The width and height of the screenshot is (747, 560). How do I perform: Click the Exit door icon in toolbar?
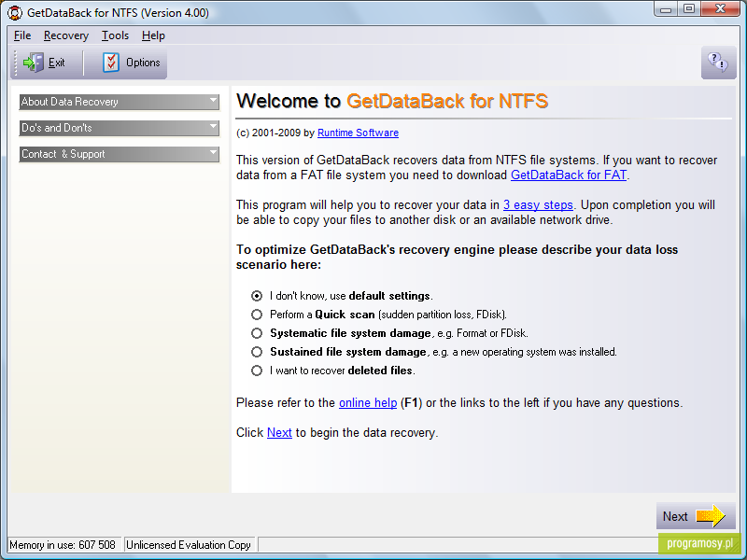pyautogui.click(x=34, y=63)
